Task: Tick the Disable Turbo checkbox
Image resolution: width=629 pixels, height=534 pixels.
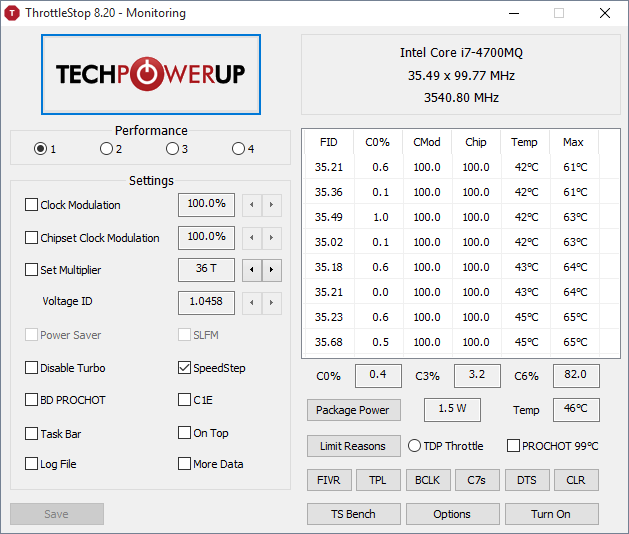Action: point(31,368)
